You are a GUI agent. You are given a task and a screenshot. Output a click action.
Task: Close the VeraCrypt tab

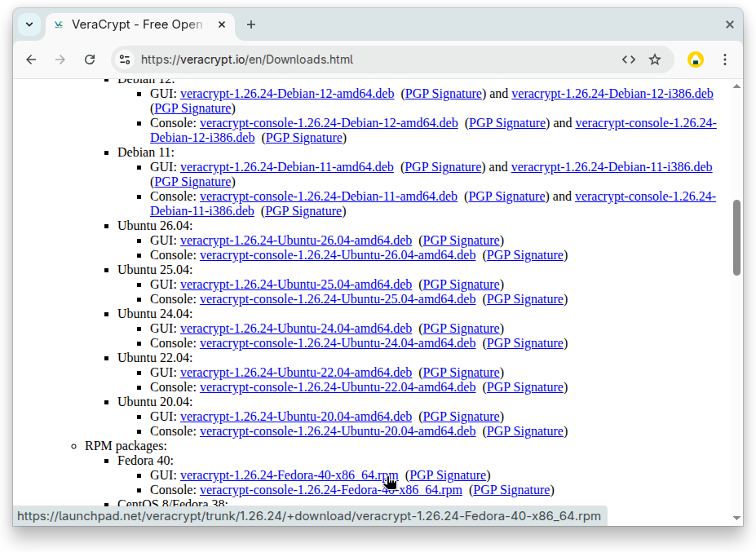click(x=222, y=24)
